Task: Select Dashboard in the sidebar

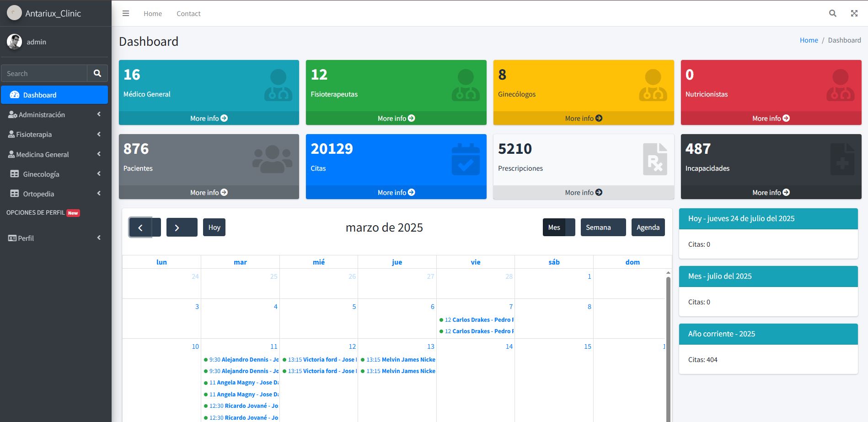Action: tap(54, 95)
